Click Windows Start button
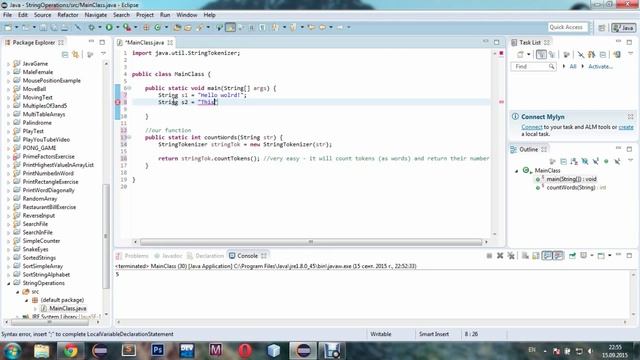This screenshot has width=640, height=360. pyautogui.click(x=12, y=351)
